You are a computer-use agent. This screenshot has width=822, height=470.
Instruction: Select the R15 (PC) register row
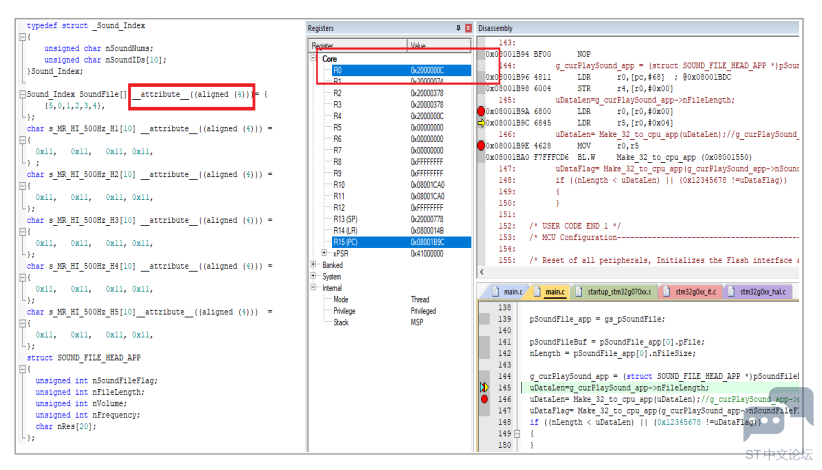pos(401,242)
